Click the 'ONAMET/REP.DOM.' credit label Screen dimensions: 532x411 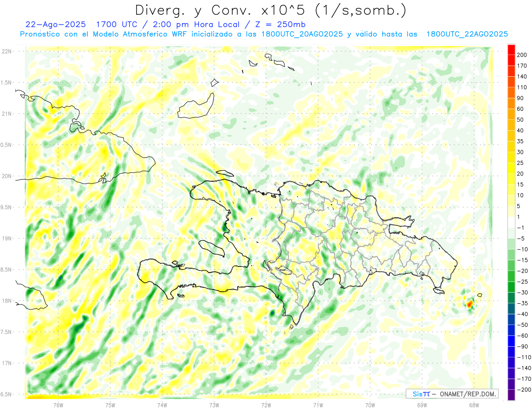click(x=467, y=394)
